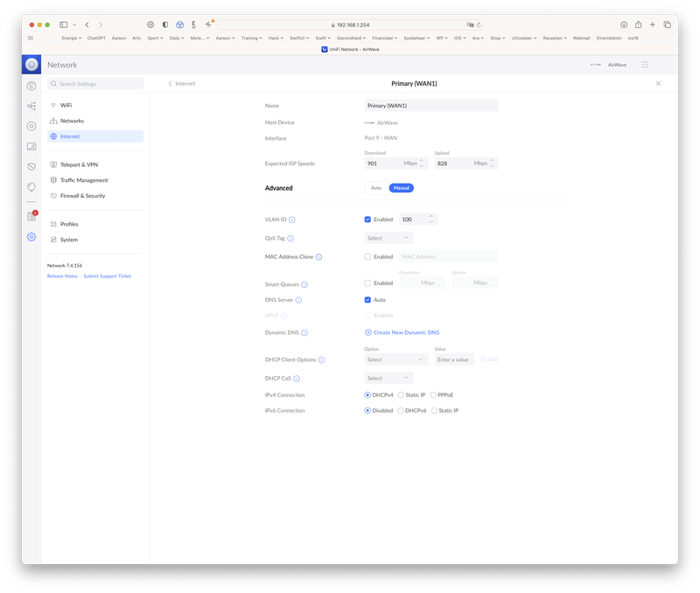Open the DHCP CoS Select dropdown
This screenshot has width=700, height=593.
388,378
